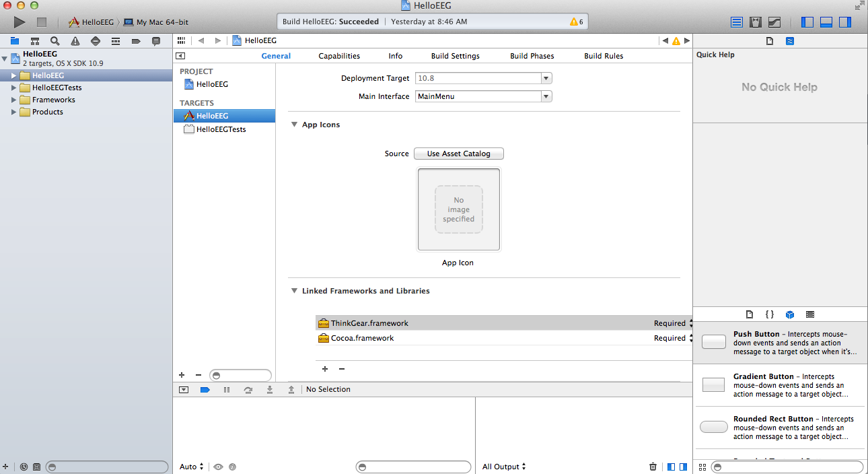868x474 pixels.
Task: Open the Build Rules tab
Action: coord(604,56)
